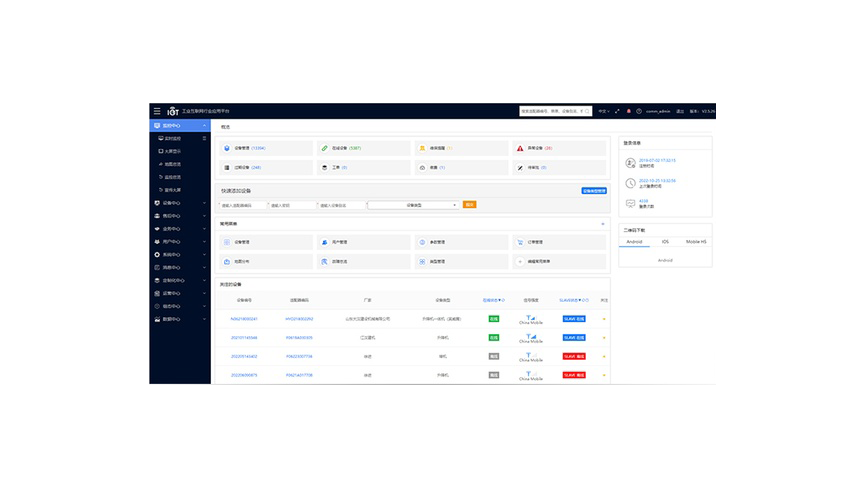
Task: Focus the first input field in quick add device
Action: [x=243, y=205]
